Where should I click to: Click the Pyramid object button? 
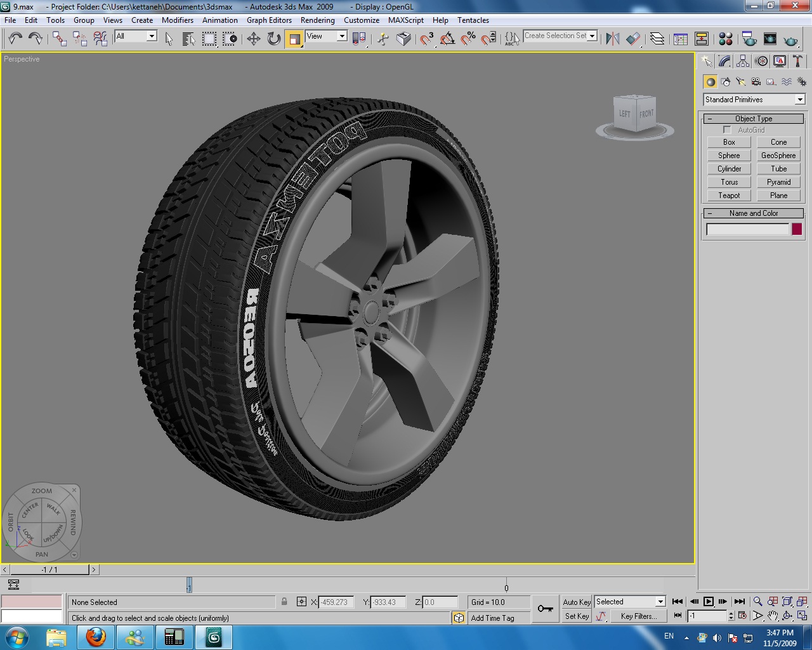(778, 182)
